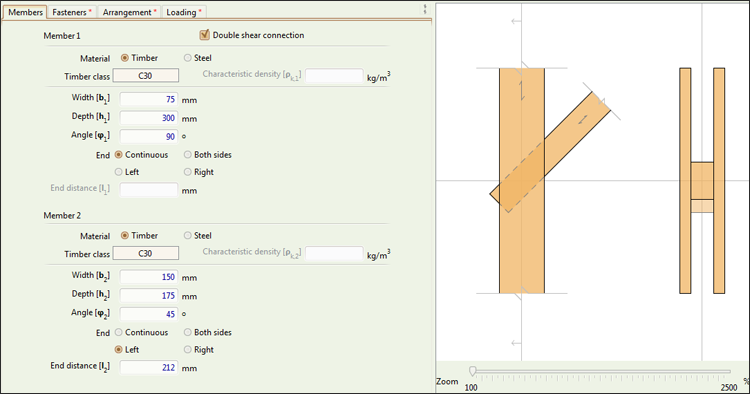The width and height of the screenshot is (750, 394).
Task: Click the panel splitter grip icon
Action: pos(425,9)
